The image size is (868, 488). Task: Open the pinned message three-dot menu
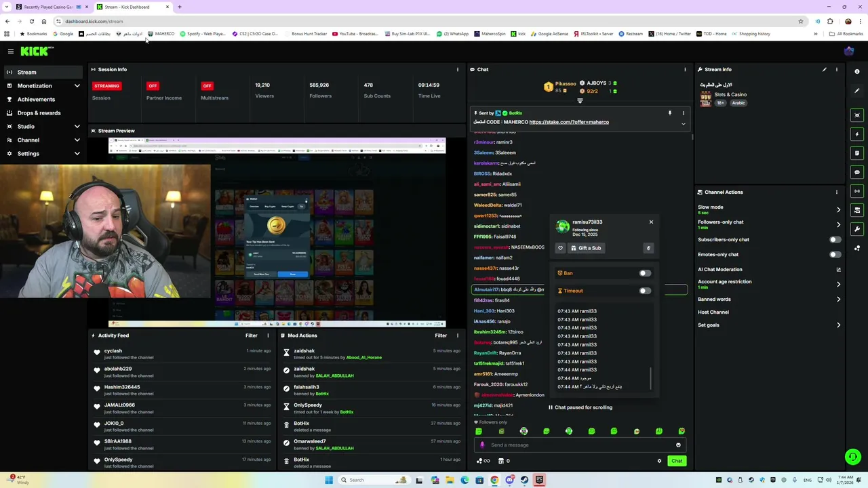pyautogui.click(x=683, y=113)
